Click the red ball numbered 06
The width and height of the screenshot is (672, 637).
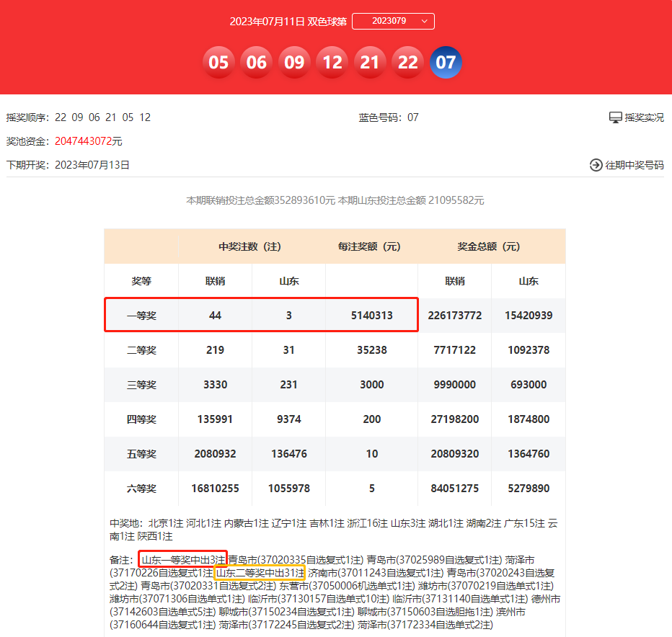(x=257, y=63)
